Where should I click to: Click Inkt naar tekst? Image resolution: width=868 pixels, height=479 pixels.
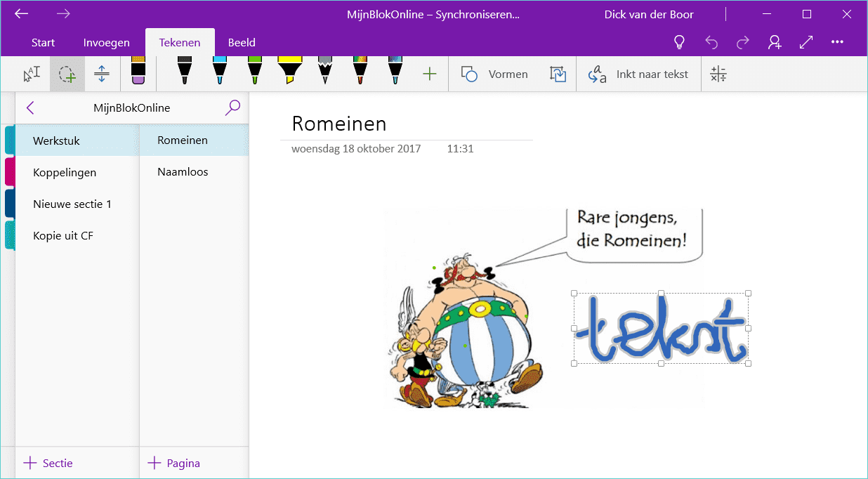tap(638, 74)
